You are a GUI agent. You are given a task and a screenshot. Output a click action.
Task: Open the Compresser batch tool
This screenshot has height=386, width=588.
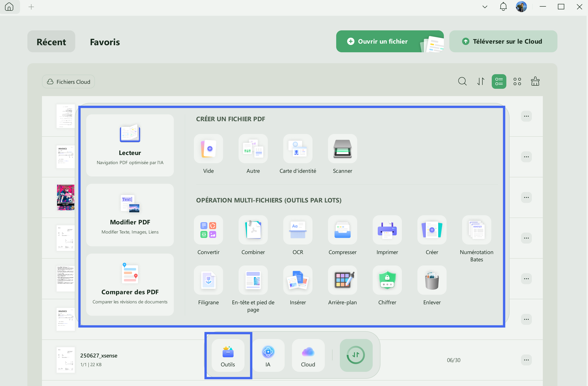[x=342, y=230]
